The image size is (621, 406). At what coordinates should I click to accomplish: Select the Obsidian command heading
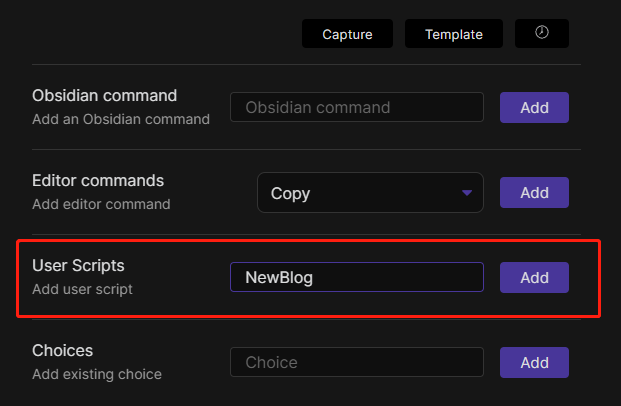[x=105, y=95]
